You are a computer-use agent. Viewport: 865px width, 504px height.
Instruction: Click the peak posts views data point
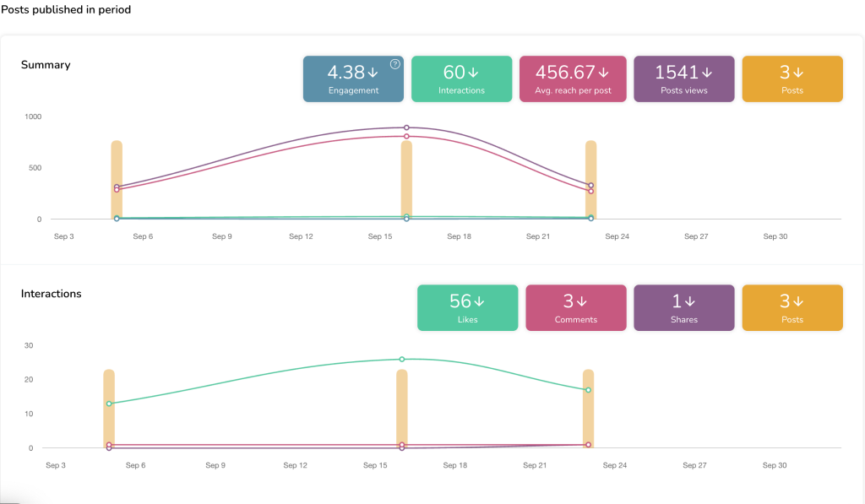point(406,127)
